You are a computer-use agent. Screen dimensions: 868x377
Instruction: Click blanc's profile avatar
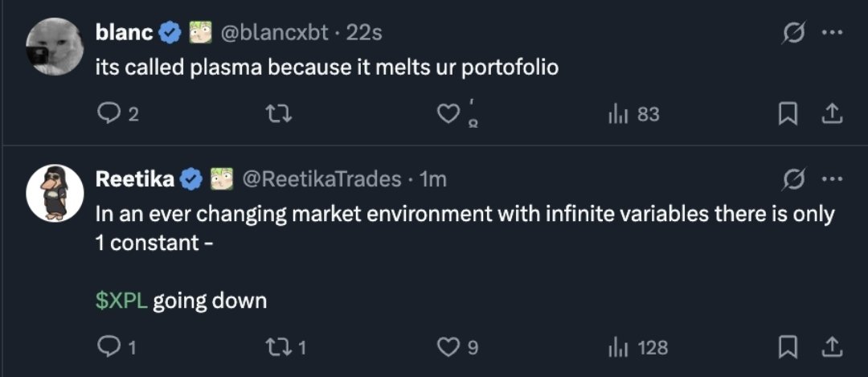(55, 46)
